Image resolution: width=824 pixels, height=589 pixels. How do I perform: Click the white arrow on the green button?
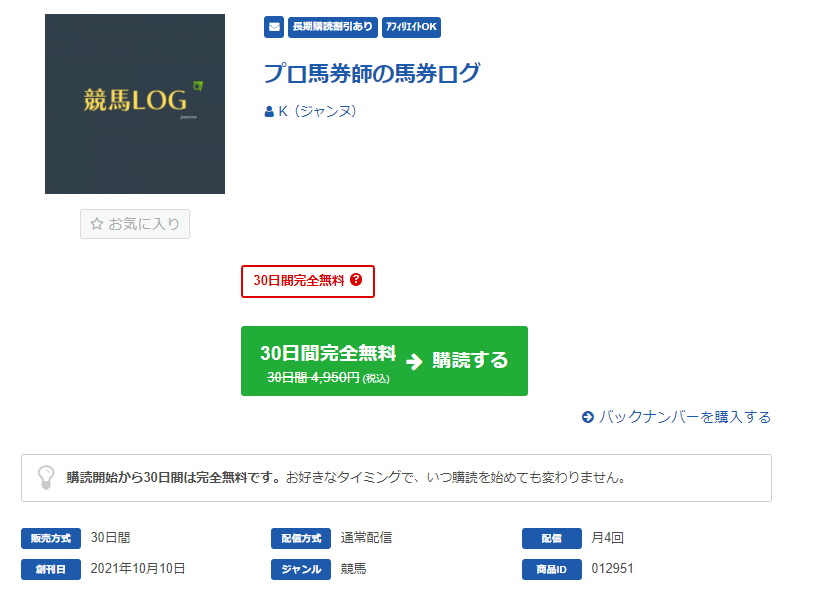(x=414, y=361)
